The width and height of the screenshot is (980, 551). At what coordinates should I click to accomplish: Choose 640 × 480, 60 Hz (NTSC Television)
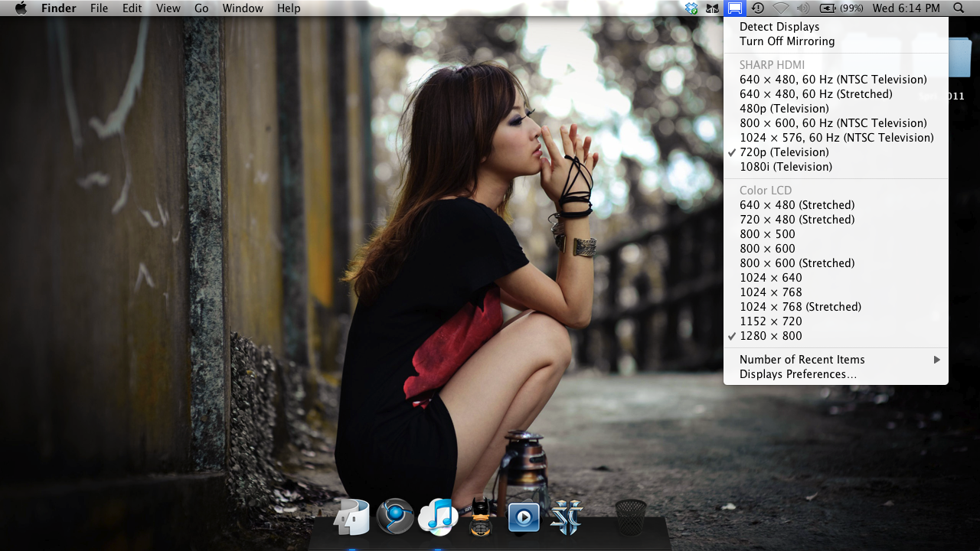pos(836,80)
